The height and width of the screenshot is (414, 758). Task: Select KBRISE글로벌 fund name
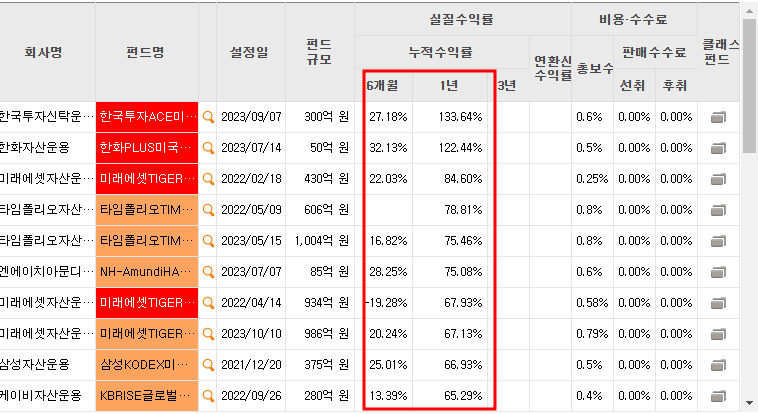(147, 396)
